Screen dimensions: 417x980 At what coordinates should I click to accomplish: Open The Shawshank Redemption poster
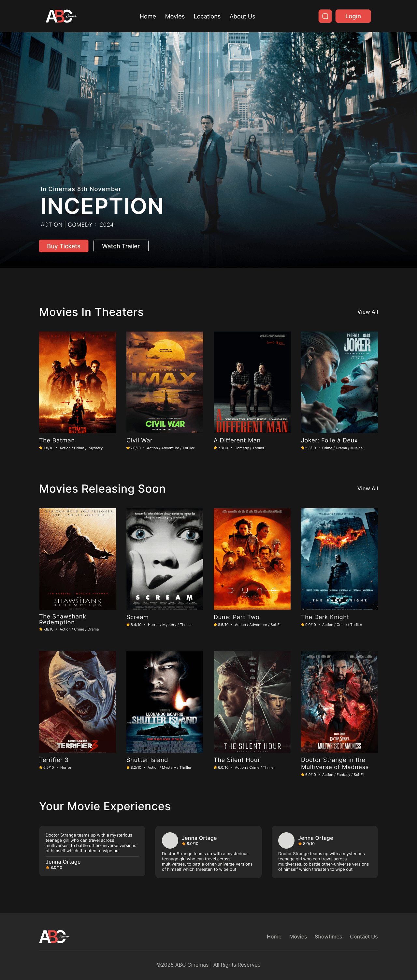[x=78, y=559]
